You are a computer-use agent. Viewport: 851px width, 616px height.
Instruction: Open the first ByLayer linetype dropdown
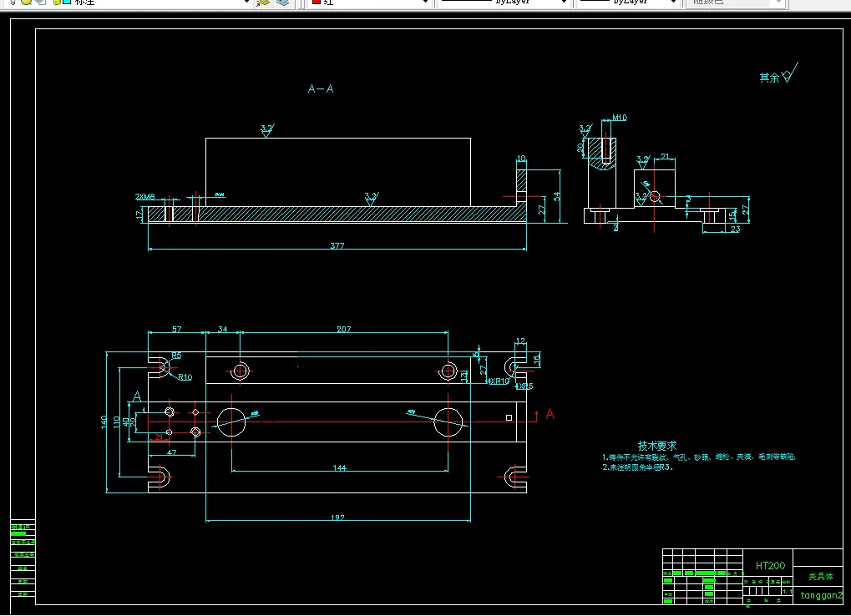[x=564, y=3]
